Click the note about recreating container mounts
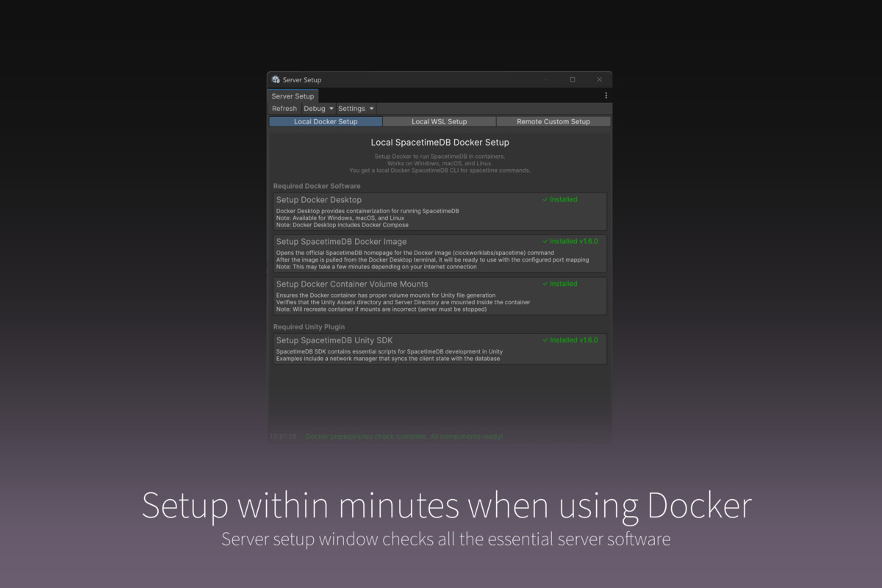882x588 pixels. (x=381, y=309)
